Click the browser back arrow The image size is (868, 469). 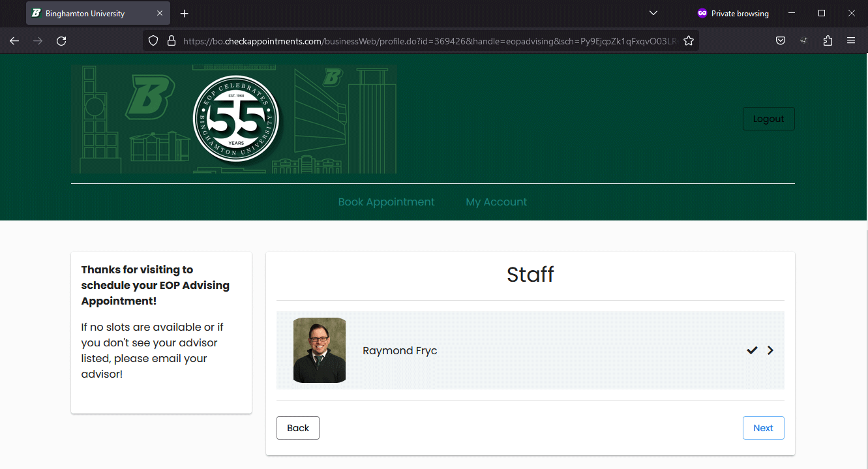[x=14, y=40]
